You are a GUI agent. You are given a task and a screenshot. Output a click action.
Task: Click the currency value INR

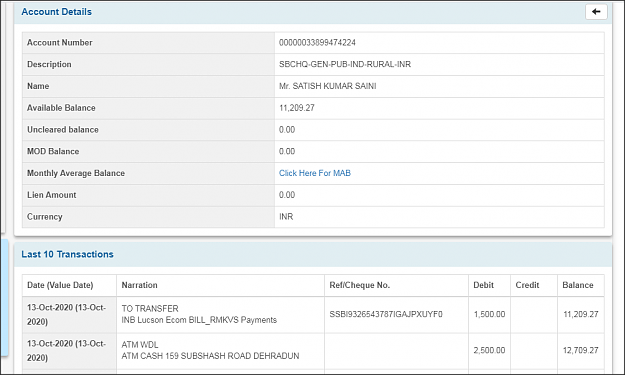tap(286, 217)
